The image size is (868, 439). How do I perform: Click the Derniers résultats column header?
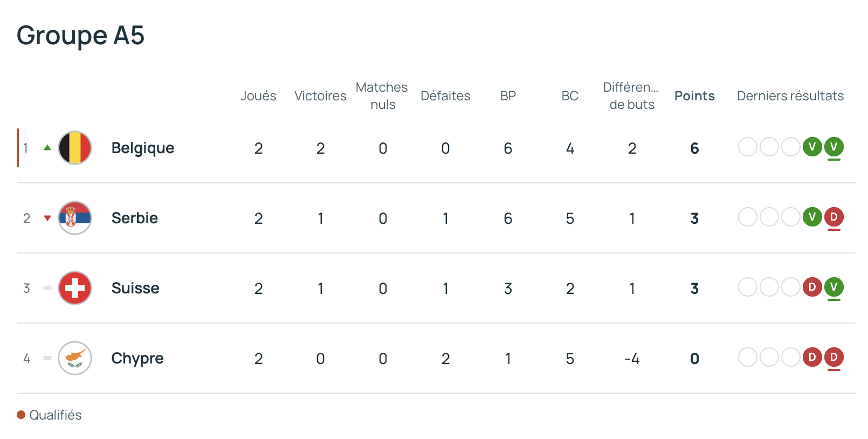tap(790, 96)
